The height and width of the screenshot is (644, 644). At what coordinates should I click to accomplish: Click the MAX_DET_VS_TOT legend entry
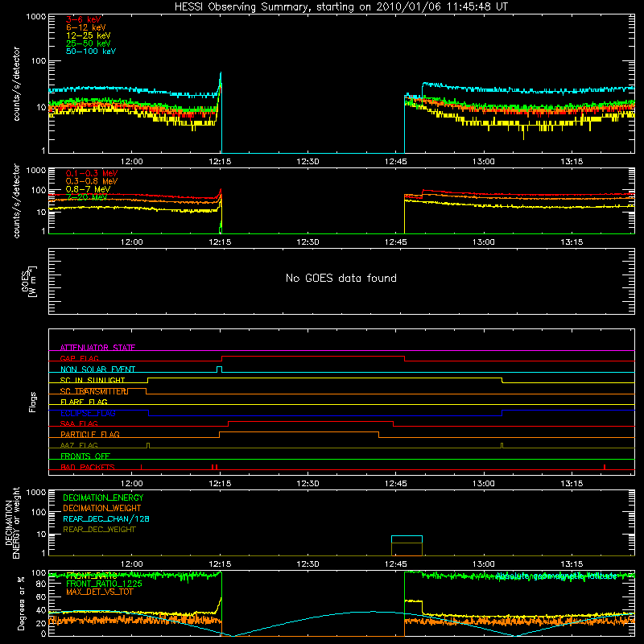pyautogui.click(x=99, y=592)
